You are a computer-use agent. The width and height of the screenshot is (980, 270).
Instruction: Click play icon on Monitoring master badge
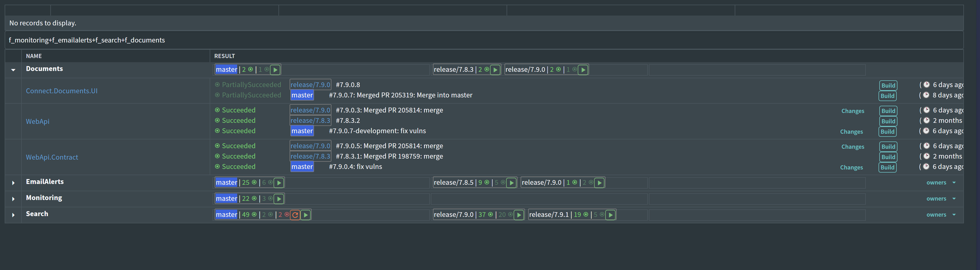(279, 199)
